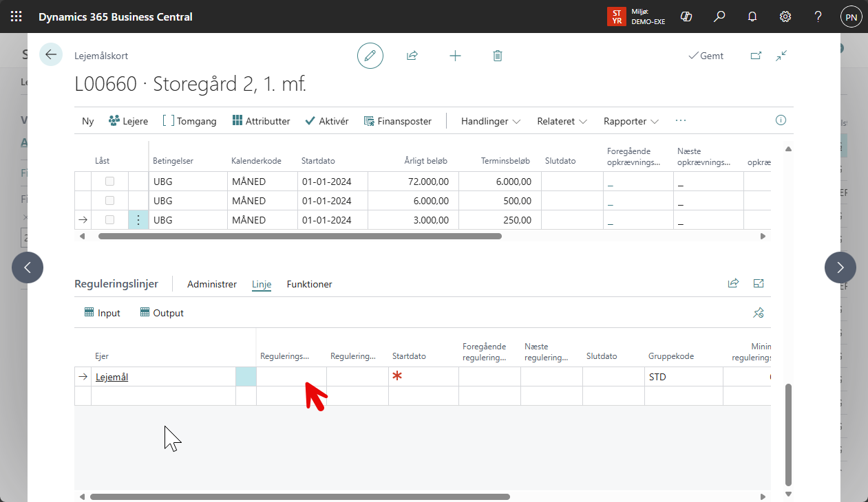Image resolution: width=868 pixels, height=502 pixels.
Task: Open the Funktioner menu in Reguleringslinjer
Action: [309, 284]
